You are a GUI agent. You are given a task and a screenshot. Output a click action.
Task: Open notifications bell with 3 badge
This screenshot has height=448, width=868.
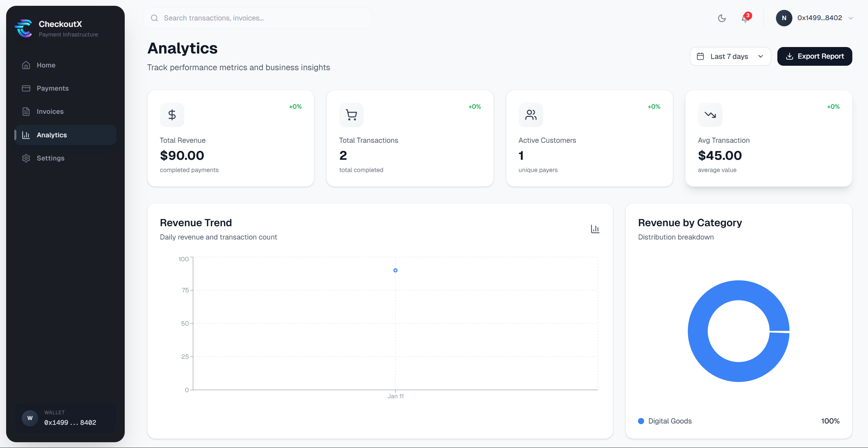coord(745,18)
